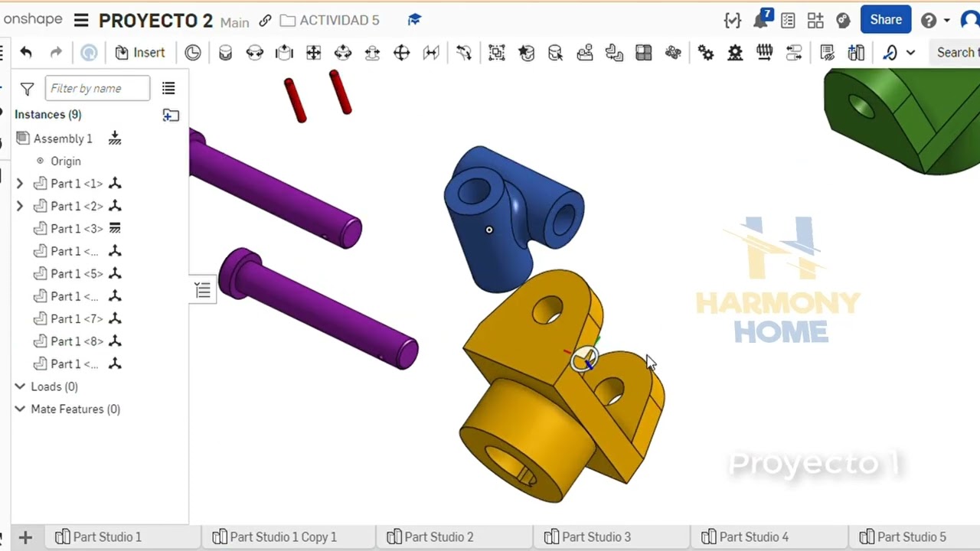The image size is (980, 551).
Task: Choose the Group tool in toolbar
Action: 497,52
